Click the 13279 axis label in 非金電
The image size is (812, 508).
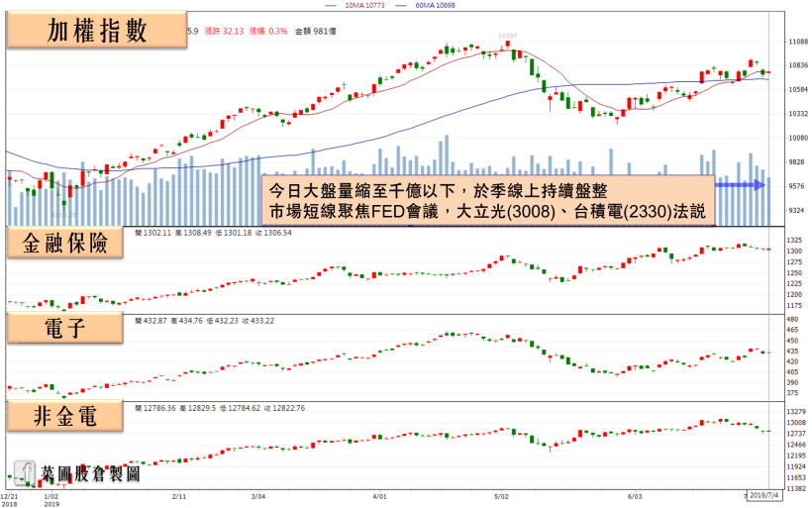pos(796,412)
